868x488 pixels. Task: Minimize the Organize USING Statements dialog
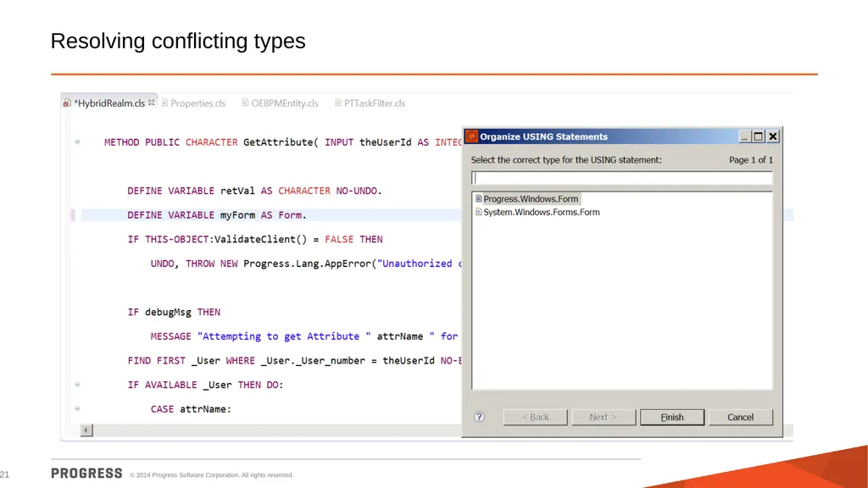pyautogui.click(x=744, y=136)
